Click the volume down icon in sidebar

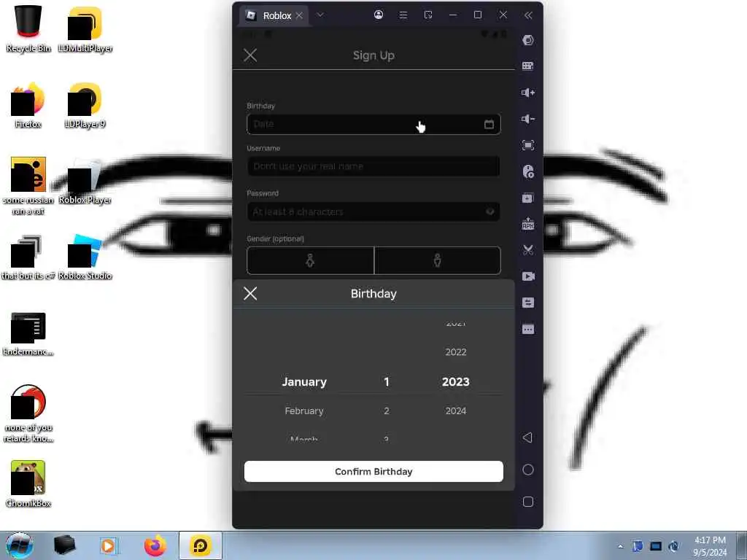coord(528,119)
